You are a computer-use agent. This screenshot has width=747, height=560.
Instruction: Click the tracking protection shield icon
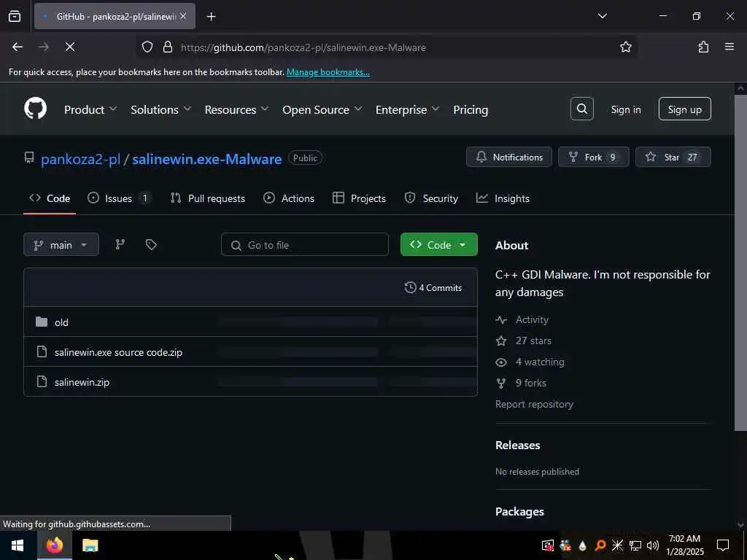tap(147, 47)
